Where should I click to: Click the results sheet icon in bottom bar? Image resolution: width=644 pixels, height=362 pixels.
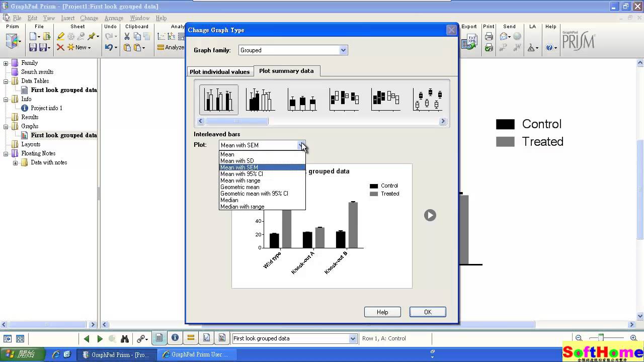191,338
